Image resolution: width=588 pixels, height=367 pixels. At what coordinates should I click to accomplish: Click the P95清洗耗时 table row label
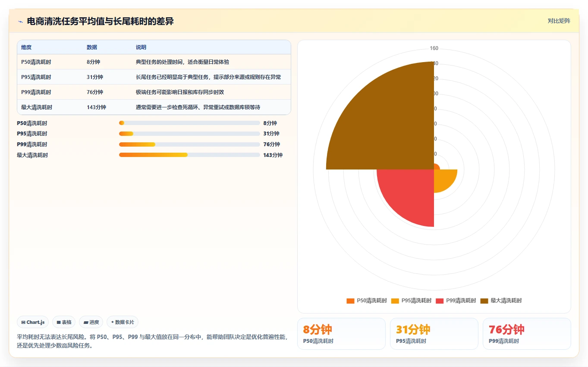pyautogui.click(x=36, y=77)
